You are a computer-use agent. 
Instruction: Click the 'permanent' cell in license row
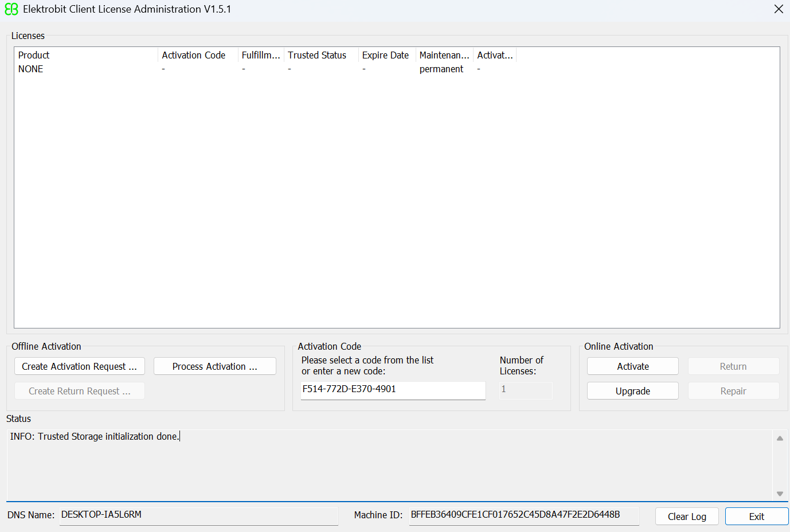pos(441,69)
